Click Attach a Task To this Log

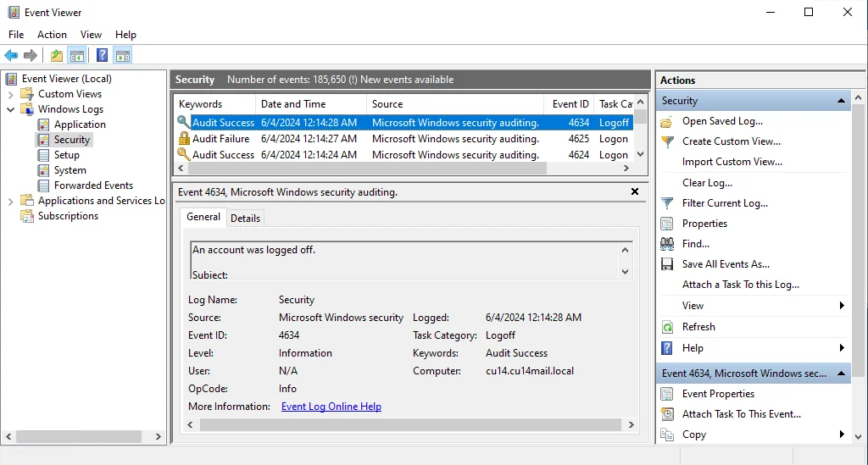(741, 285)
